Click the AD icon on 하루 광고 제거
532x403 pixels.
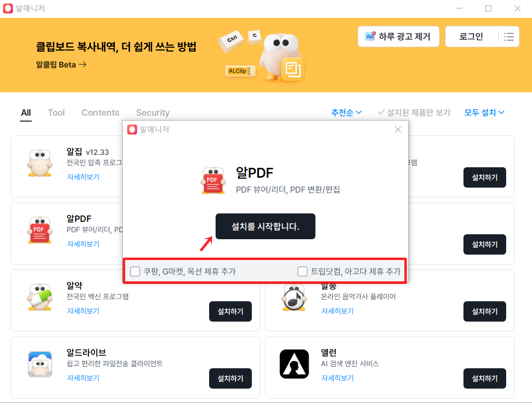(370, 36)
